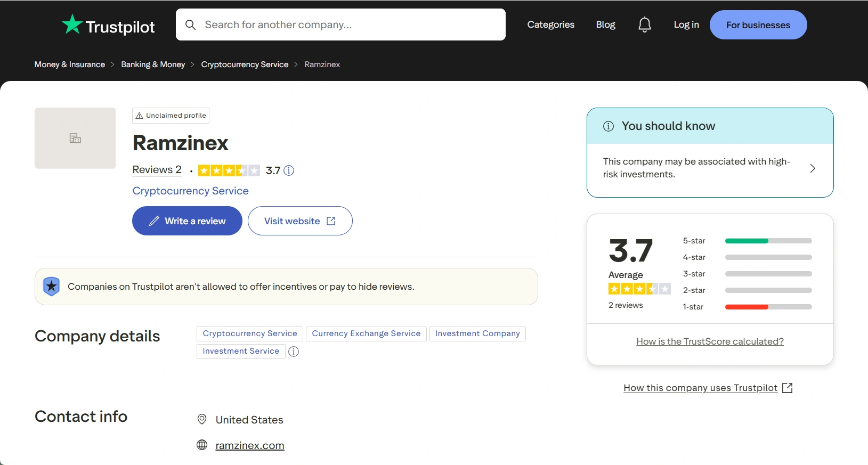Open the Reviews 2 link
The image size is (868, 465).
[157, 170]
